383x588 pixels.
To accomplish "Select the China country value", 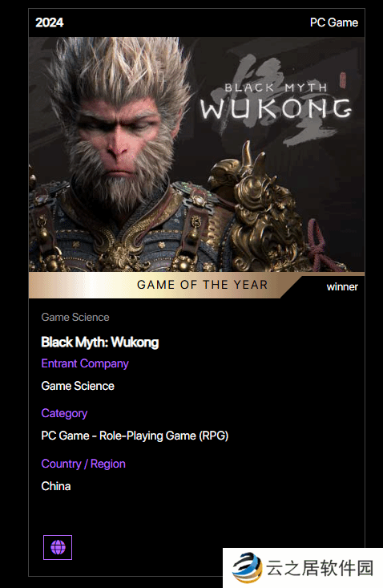I will [x=56, y=486].
